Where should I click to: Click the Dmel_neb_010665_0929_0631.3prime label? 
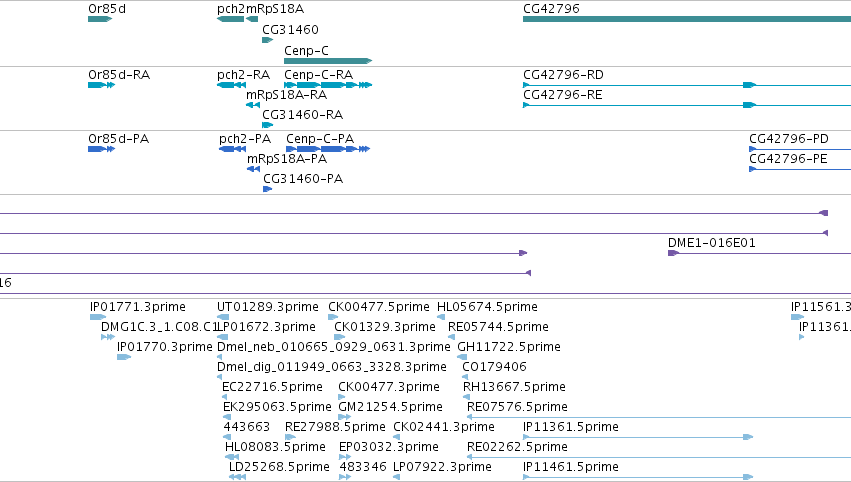[334, 347]
